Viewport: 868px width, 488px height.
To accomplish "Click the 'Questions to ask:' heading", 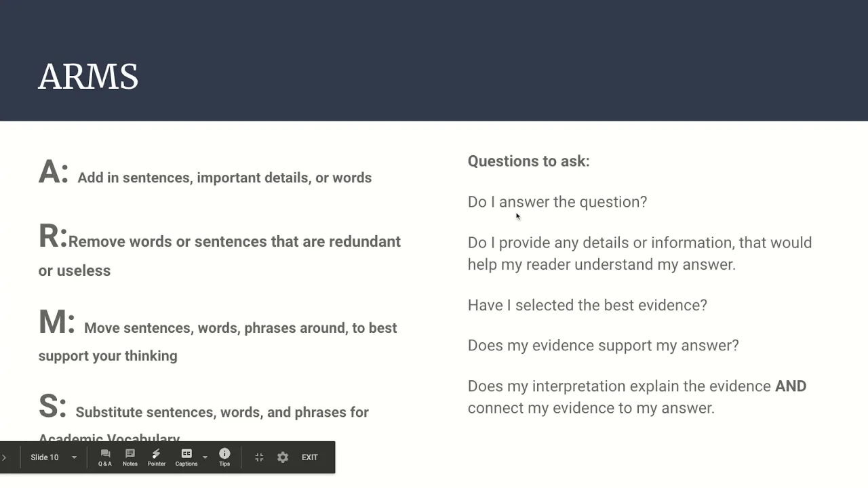I will pyautogui.click(x=529, y=161).
